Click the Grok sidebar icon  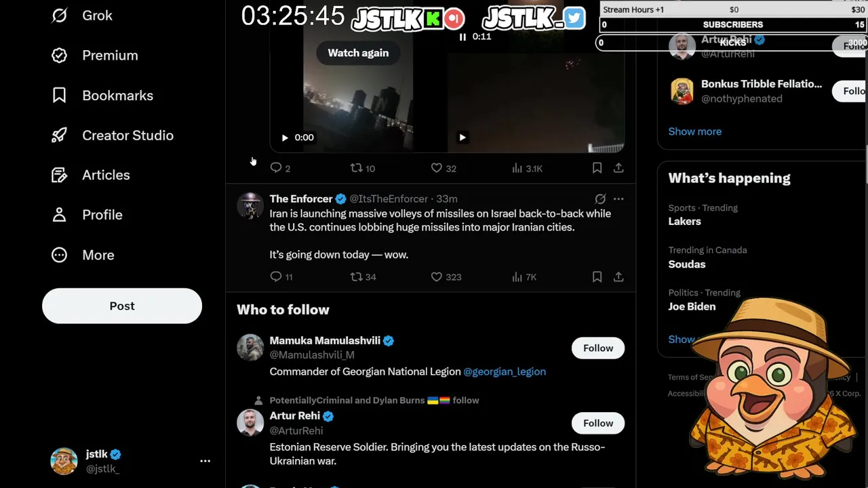[x=60, y=16]
